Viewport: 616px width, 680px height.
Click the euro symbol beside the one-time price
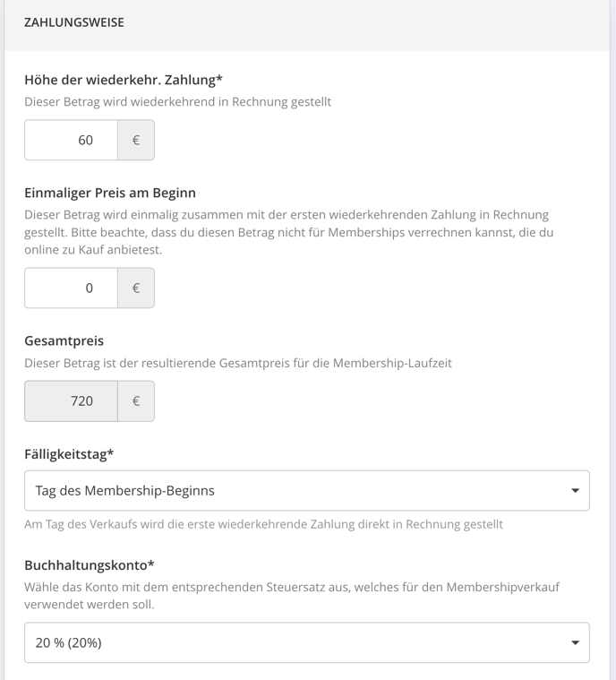pos(136,288)
